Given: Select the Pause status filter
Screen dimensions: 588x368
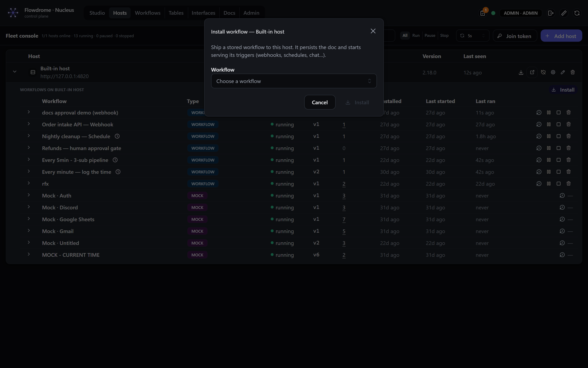Looking at the screenshot, I should coord(430,36).
